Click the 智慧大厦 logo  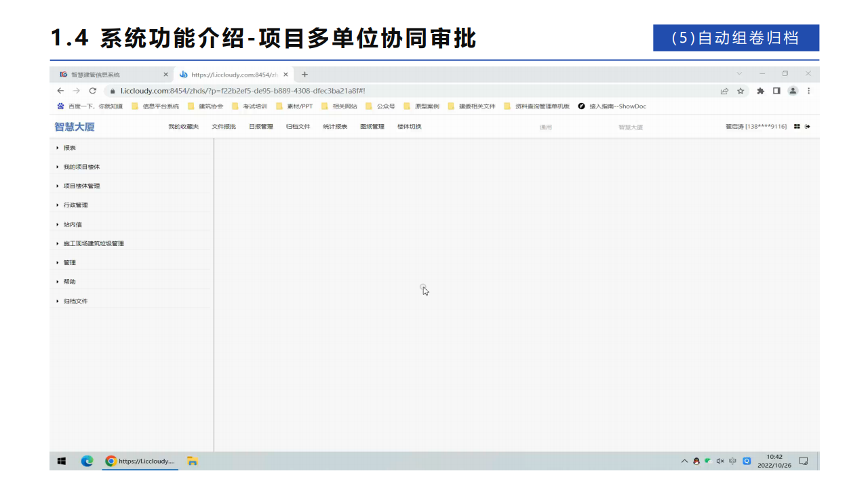[75, 127]
